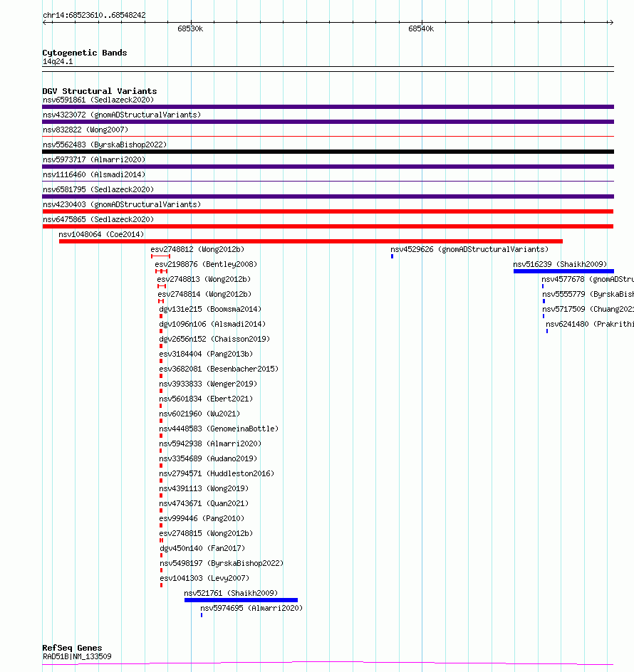
Task: Open the nsv5555779 variant label
Action: coord(588,295)
